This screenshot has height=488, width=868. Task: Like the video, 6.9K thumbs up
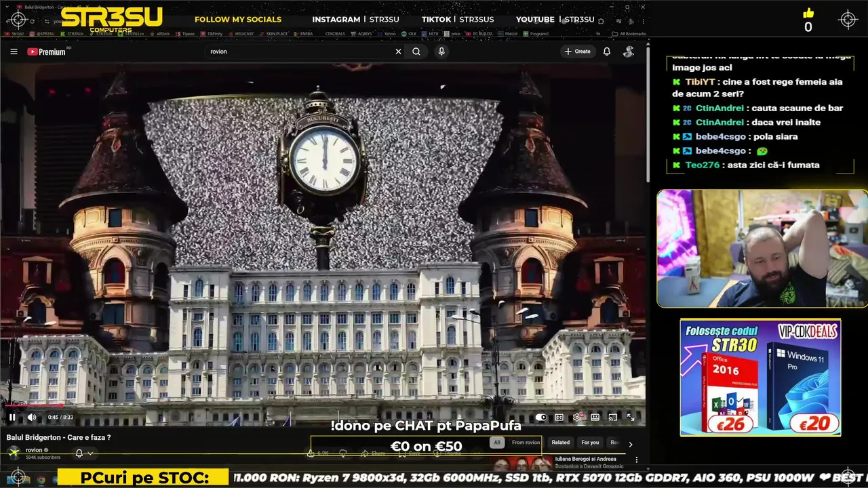point(319,453)
